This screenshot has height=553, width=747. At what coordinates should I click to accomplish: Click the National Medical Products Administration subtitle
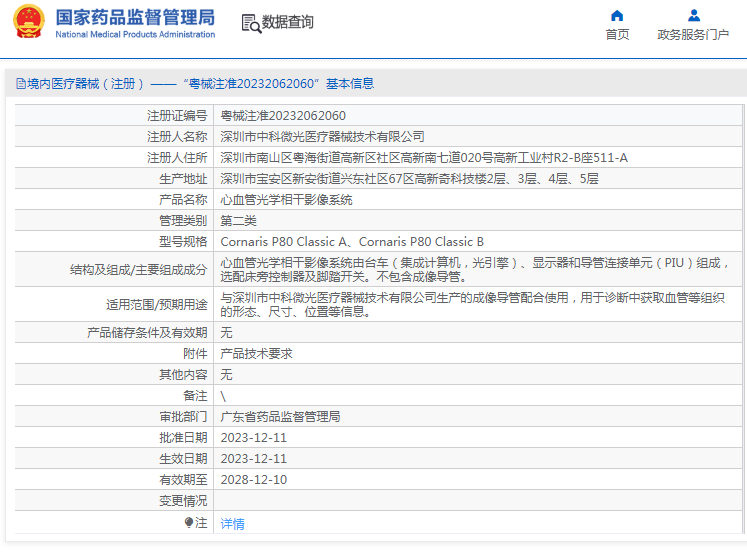(x=135, y=34)
